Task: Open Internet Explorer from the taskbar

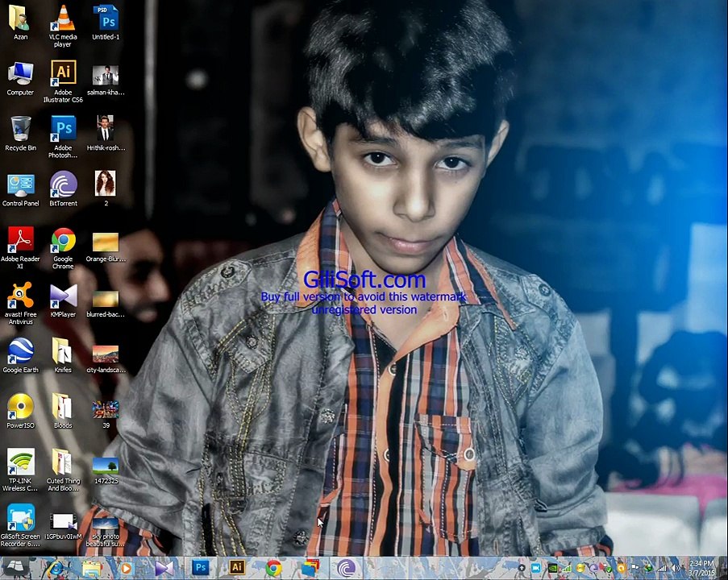Action: 56,568
